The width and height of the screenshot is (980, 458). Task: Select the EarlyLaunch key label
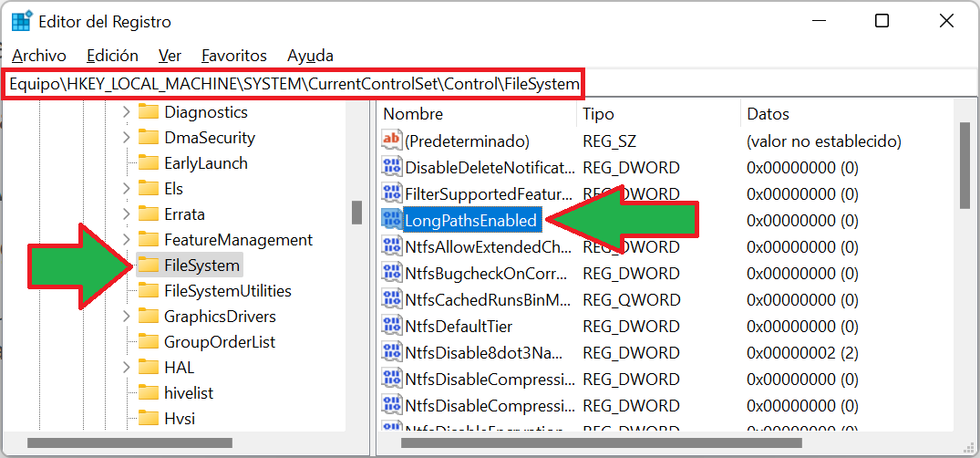click(206, 164)
